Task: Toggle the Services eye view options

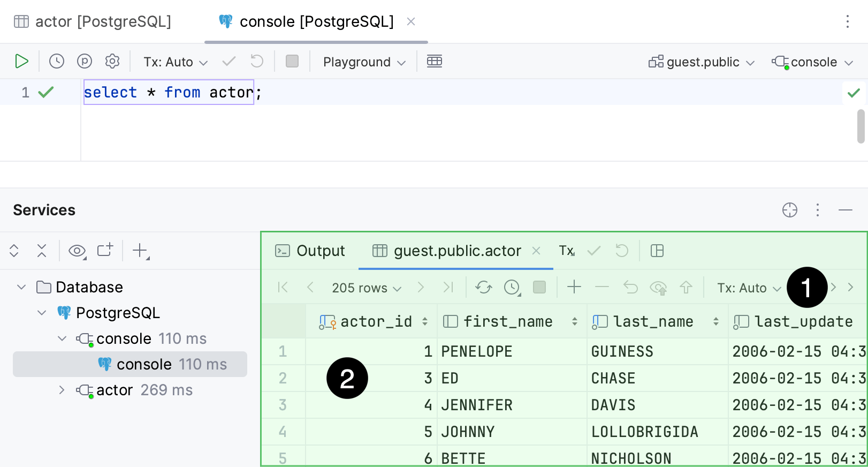Action: (x=77, y=251)
